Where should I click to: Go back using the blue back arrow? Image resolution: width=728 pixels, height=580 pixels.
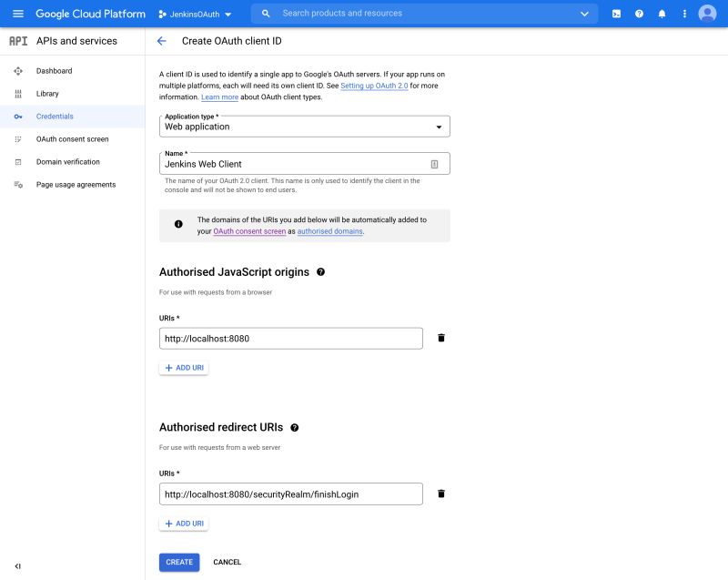click(162, 41)
